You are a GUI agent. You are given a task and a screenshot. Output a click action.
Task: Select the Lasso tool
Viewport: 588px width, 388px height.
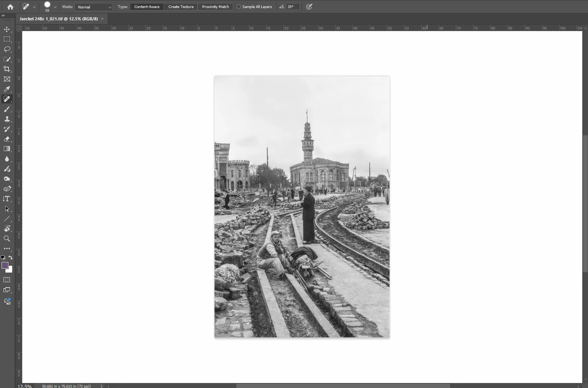click(x=7, y=49)
